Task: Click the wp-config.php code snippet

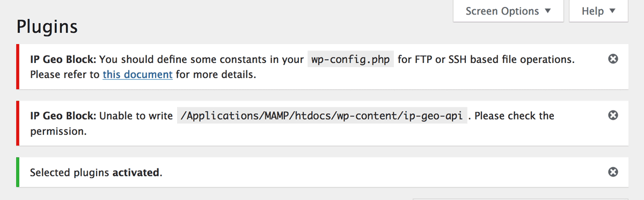Action: click(351, 59)
